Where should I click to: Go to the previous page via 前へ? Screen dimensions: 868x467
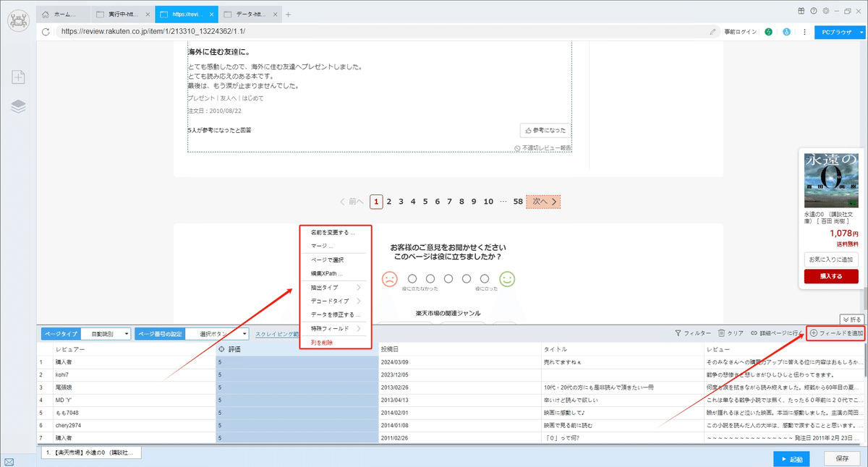click(x=352, y=202)
